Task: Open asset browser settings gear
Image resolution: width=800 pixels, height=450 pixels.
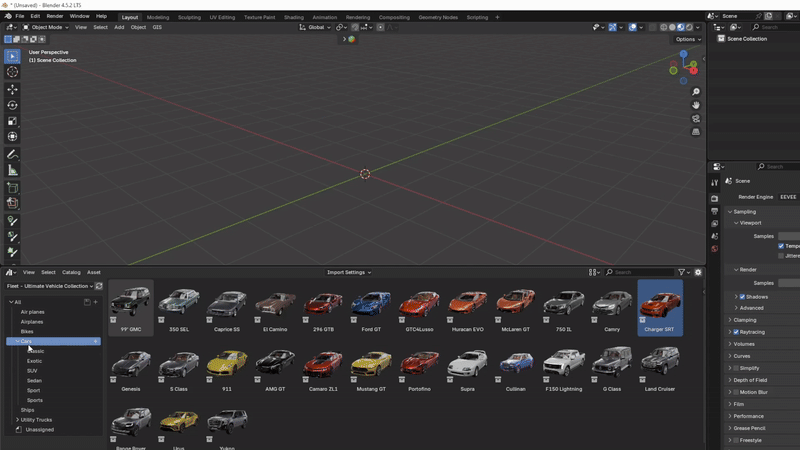Action: click(x=698, y=272)
